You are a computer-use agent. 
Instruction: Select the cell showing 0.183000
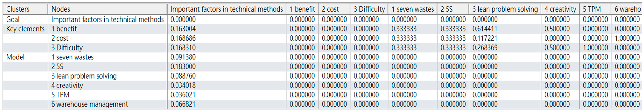[x=183, y=67]
